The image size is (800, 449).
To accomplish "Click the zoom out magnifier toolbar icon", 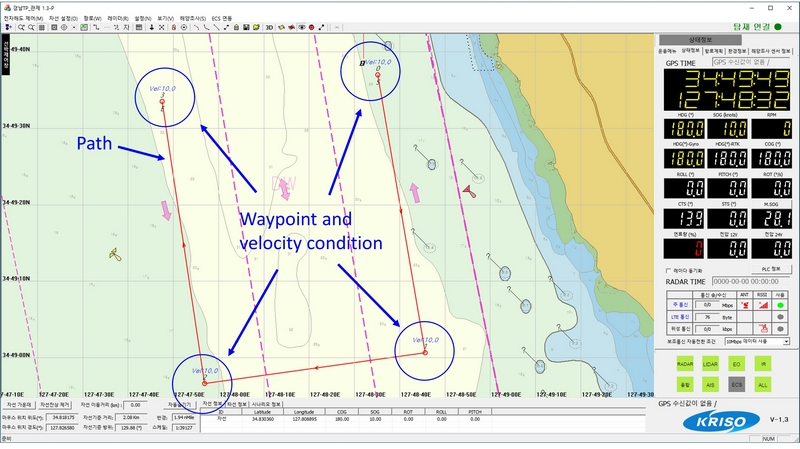I will click(32, 28).
